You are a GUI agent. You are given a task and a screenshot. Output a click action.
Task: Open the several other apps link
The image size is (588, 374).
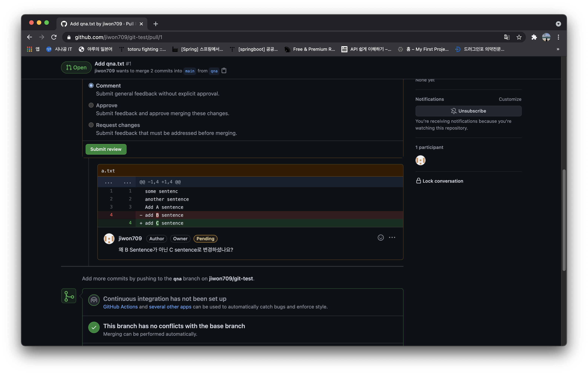click(170, 307)
